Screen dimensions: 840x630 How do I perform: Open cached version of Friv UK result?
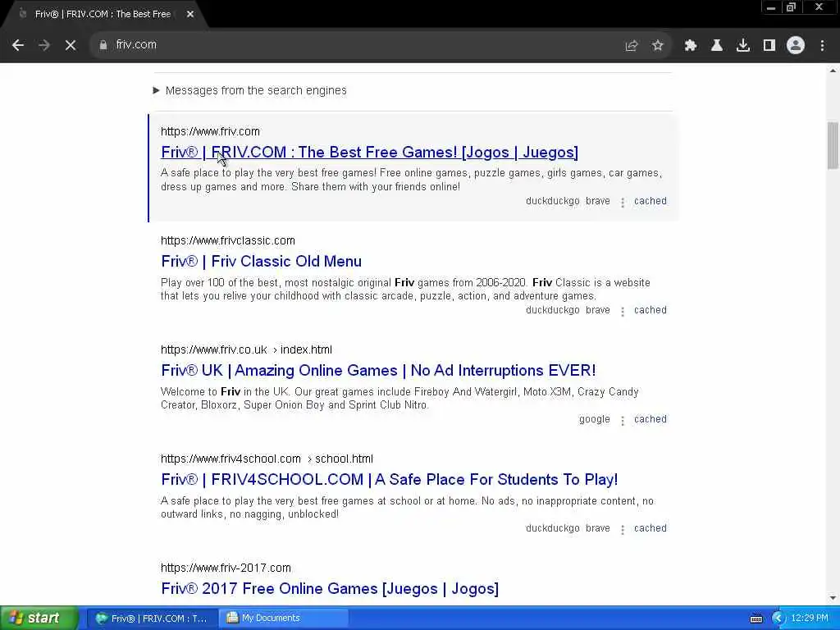(x=651, y=419)
